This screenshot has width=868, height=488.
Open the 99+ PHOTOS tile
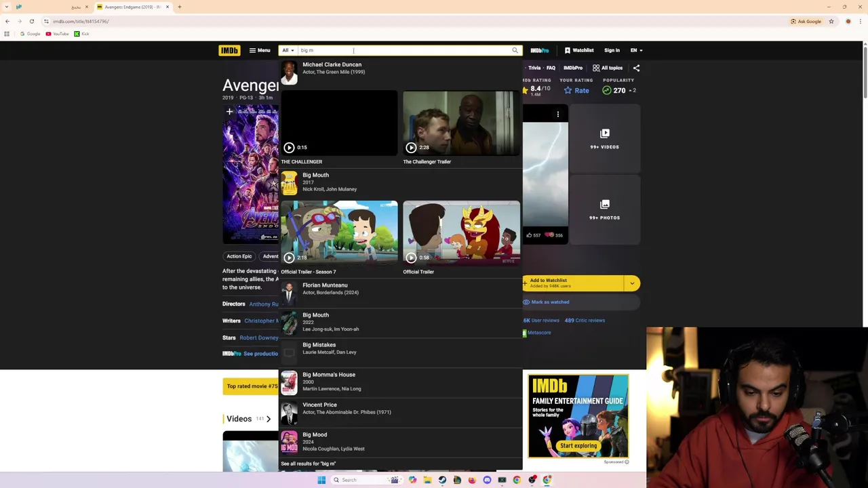tap(604, 209)
